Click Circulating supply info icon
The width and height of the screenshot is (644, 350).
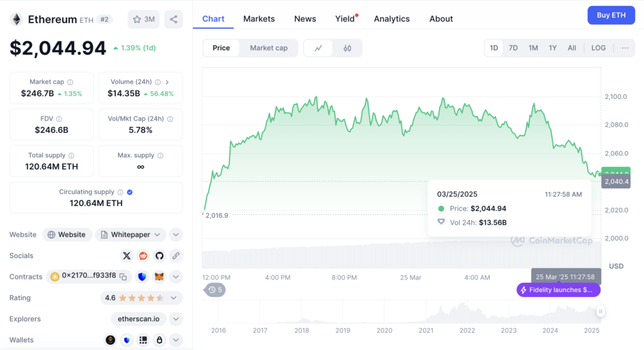120,192
